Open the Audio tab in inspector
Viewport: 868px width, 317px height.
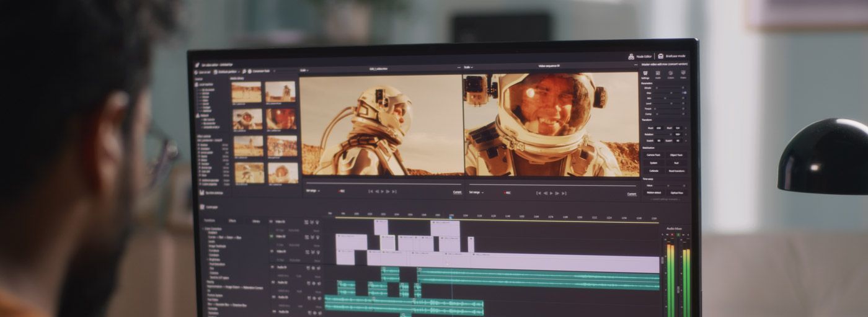(x=658, y=74)
